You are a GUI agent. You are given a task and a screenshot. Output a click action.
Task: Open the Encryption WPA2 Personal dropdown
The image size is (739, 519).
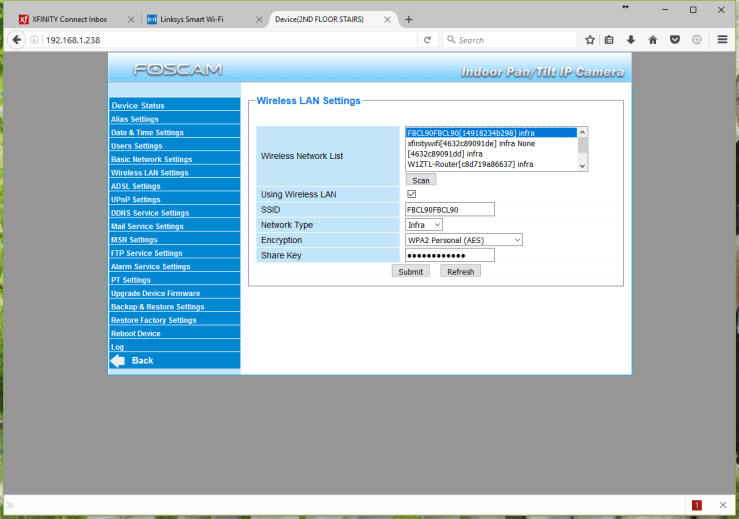pyautogui.click(x=464, y=240)
